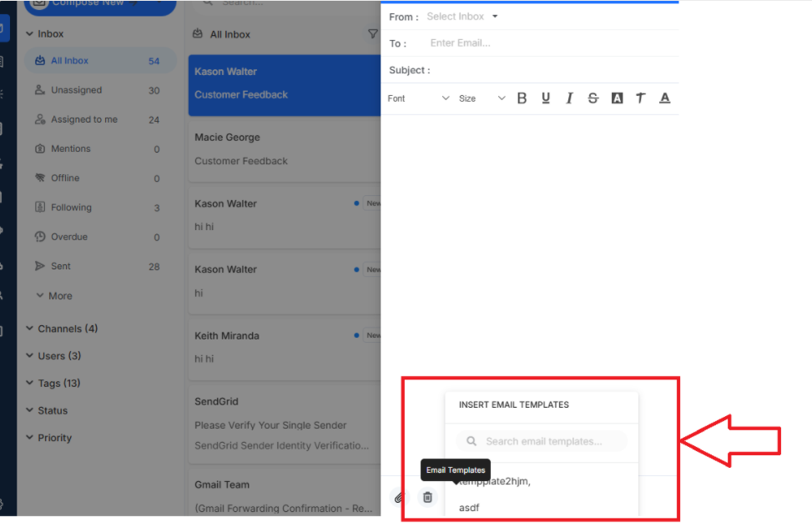Open the font color A tool

pyautogui.click(x=664, y=98)
